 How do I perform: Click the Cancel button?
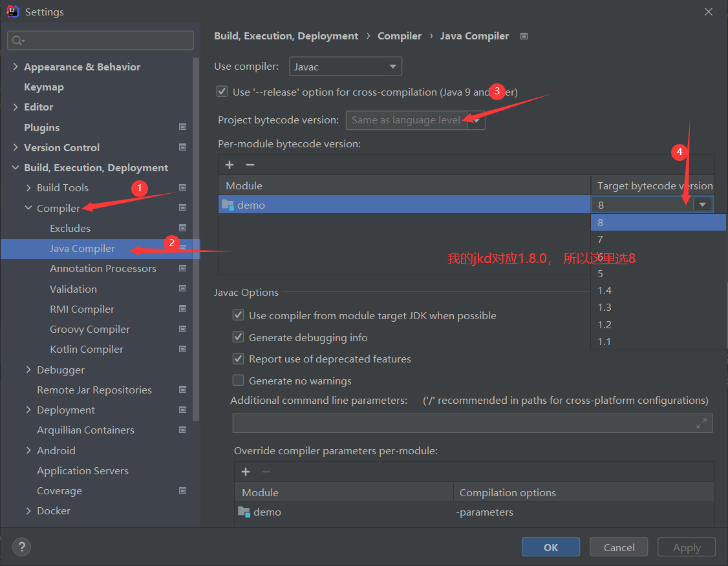(619, 547)
